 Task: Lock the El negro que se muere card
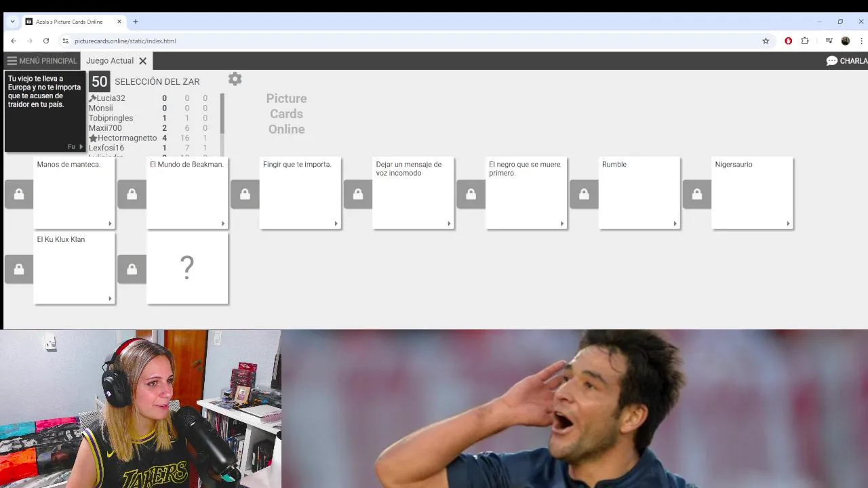[x=471, y=195]
